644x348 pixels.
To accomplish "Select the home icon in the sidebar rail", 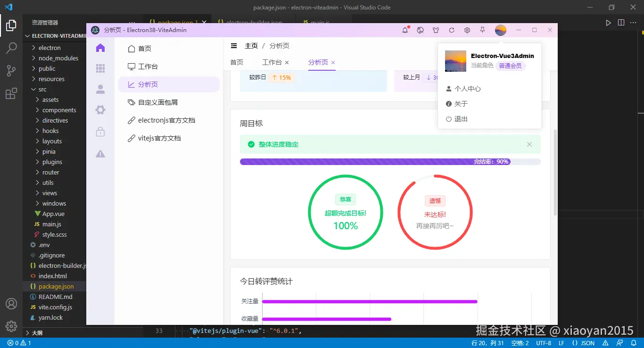I will coord(99,48).
